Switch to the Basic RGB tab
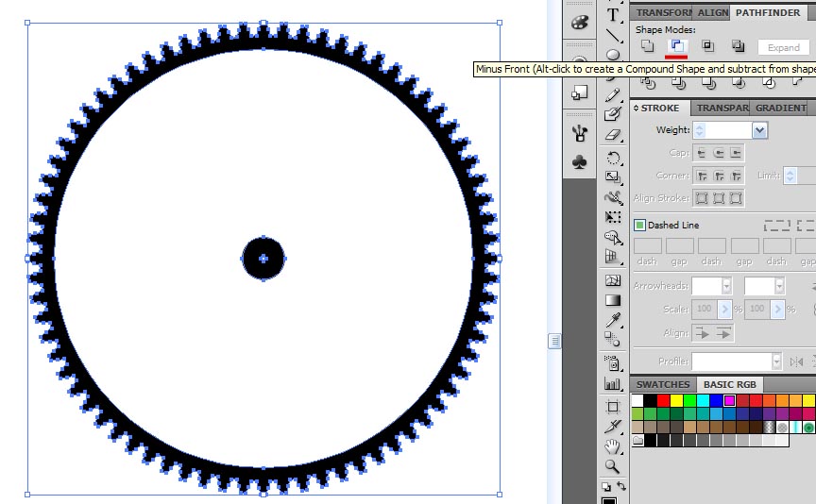The width and height of the screenshot is (816, 504). click(x=730, y=384)
